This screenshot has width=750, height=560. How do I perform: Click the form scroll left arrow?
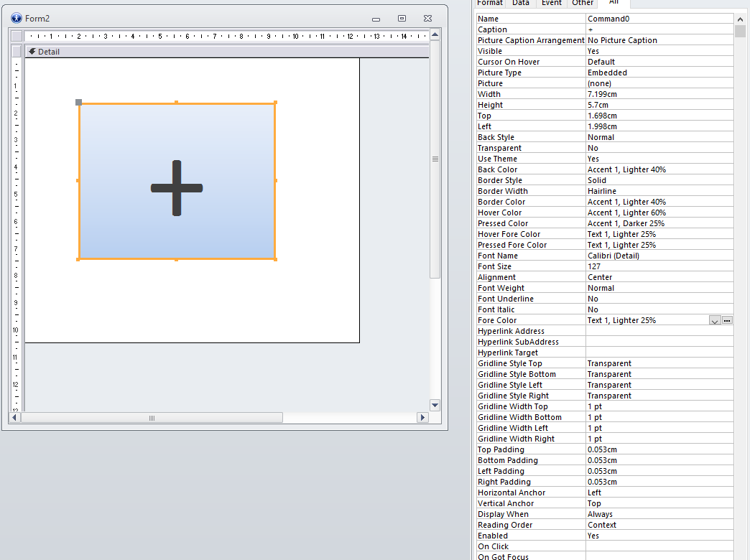coord(14,418)
